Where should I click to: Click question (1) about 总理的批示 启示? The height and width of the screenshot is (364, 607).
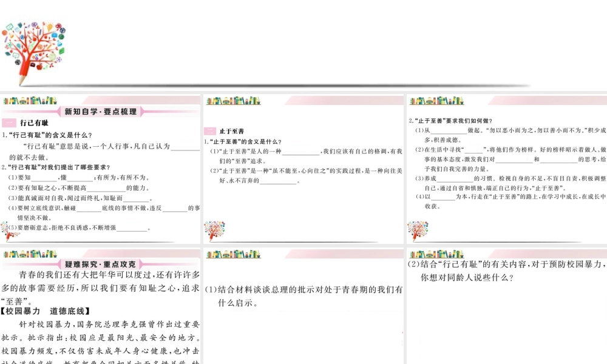click(303, 296)
